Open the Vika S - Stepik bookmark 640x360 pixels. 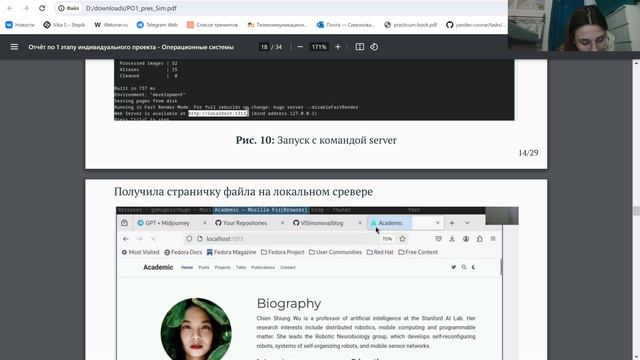pyautogui.click(x=64, y=25)
